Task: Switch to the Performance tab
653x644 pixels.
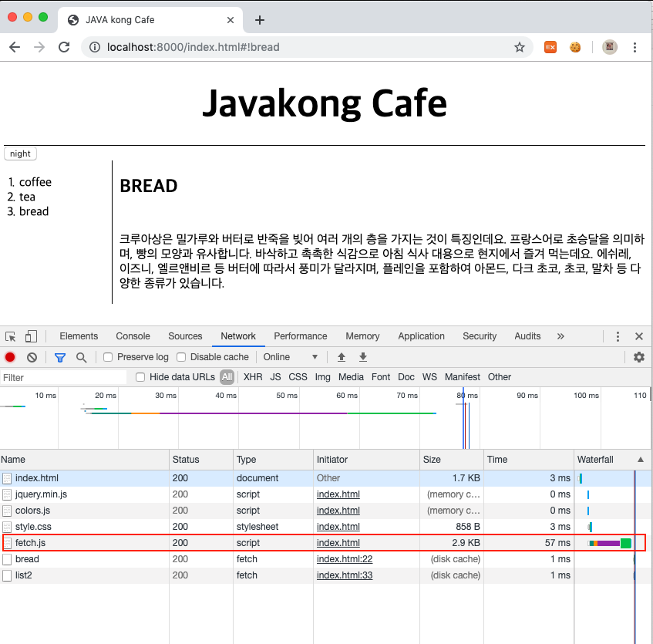Action: pos(300,336)
